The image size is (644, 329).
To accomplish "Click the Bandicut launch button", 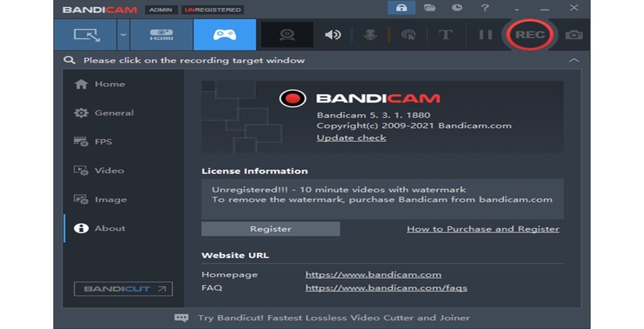I will point(123,289).
